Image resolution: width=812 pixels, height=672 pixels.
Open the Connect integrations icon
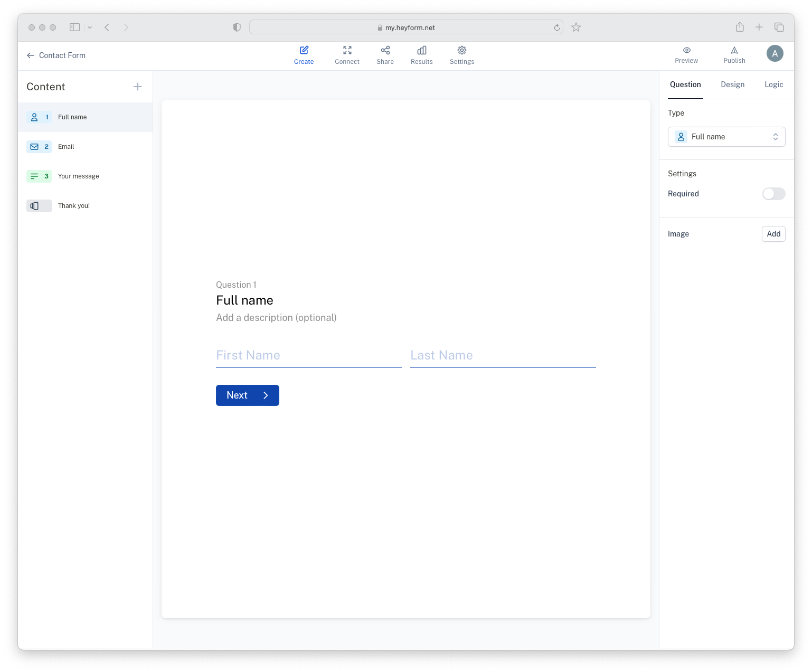(347, 50)
